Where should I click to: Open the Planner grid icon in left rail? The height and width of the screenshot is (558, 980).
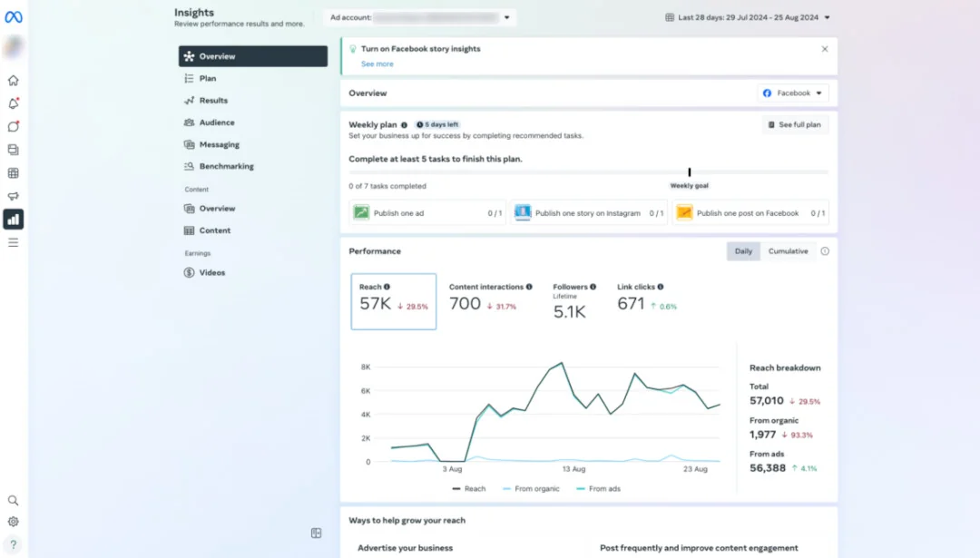[13, 173]
